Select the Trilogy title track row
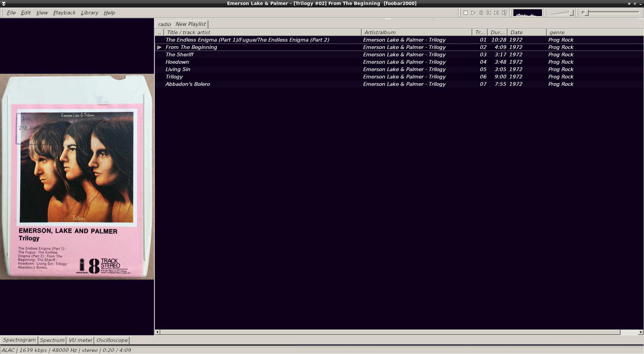The image size is (644, 354). [399, 77]
